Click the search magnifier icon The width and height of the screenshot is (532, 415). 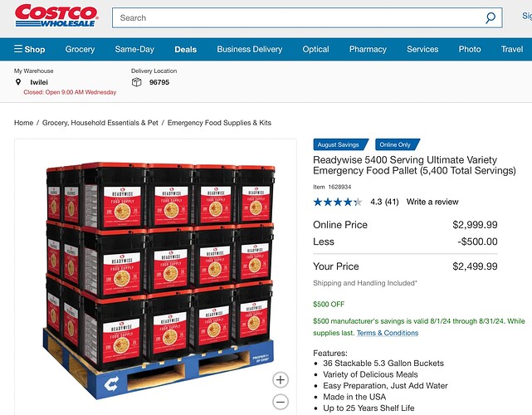coord(491,17)
